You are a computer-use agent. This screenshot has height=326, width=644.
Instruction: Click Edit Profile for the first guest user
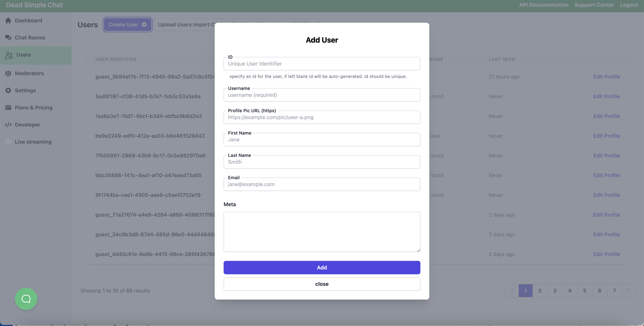pyautogui.click(x=607, y=77)
